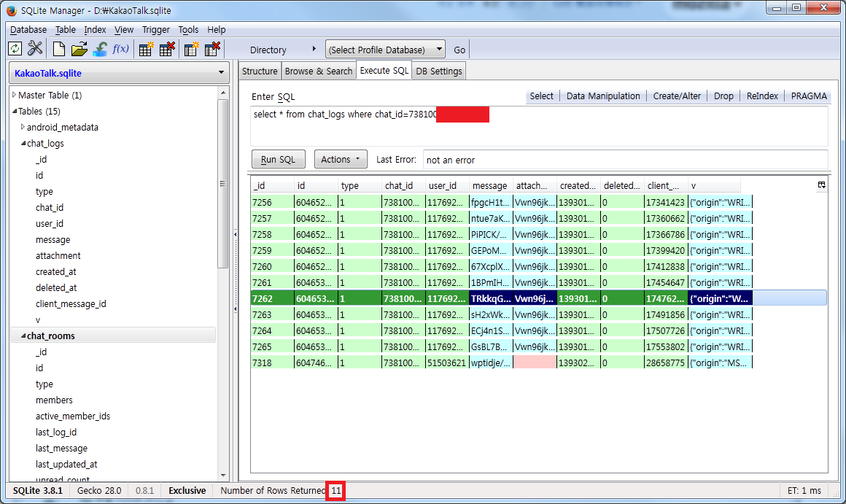Open options via wrench and screwdriver icon

35,49
